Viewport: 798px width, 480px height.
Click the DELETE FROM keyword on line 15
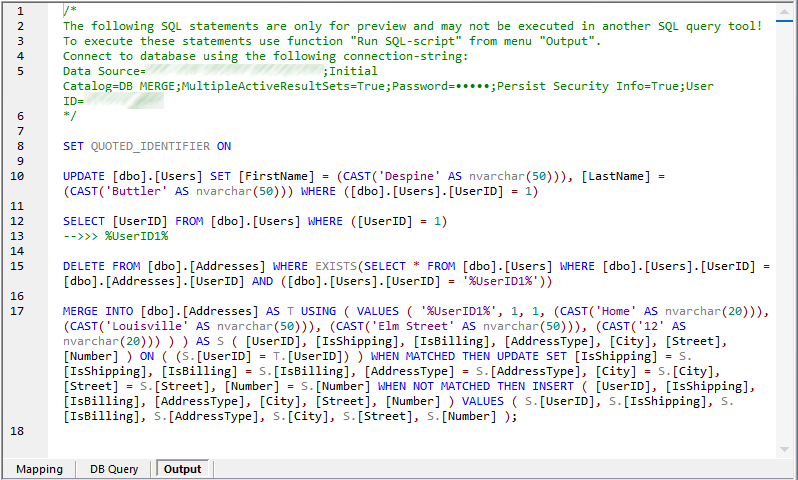click(x=102, y=266)
